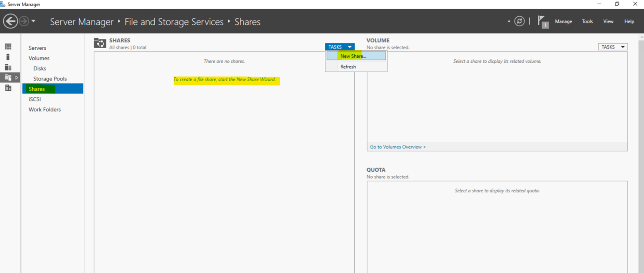The width and height of the screenshot is (644, 273).
Task: Open the notifications flag showing 1 alert
Action: tap(543, 21)
